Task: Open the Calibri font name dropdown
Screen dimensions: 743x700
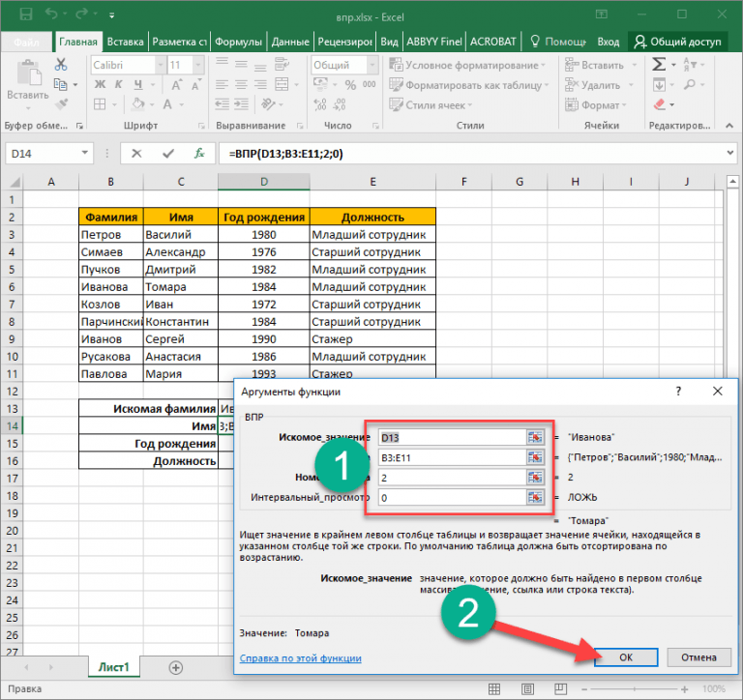Action: point(161,65)
